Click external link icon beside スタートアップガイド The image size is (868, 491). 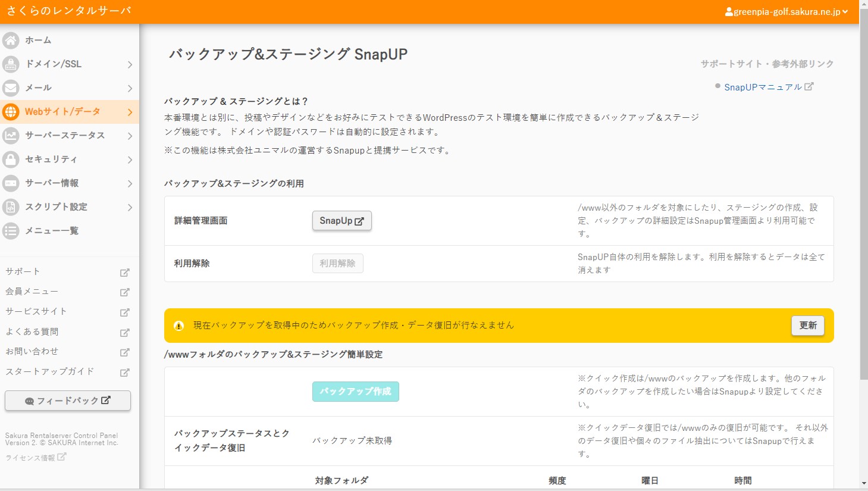coord(124,373)
